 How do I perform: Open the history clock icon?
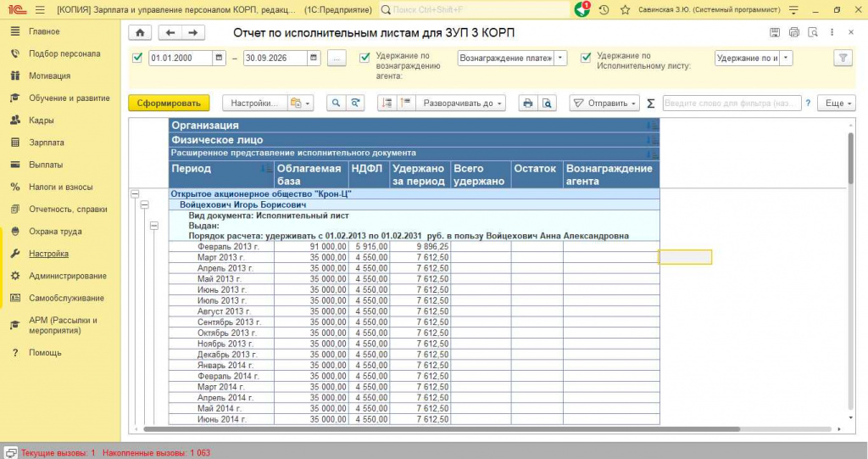pyautogui.click(x=604, y=10)
